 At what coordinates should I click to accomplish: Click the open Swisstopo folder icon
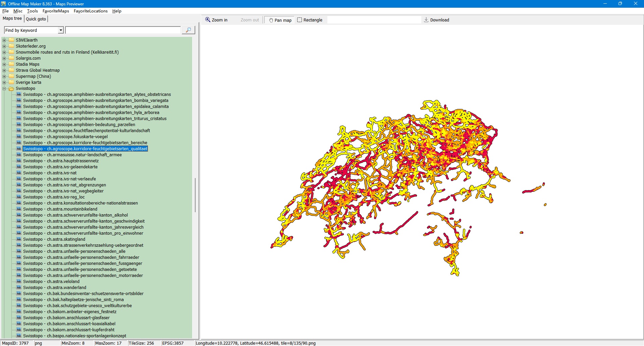[x=11, y=89]
